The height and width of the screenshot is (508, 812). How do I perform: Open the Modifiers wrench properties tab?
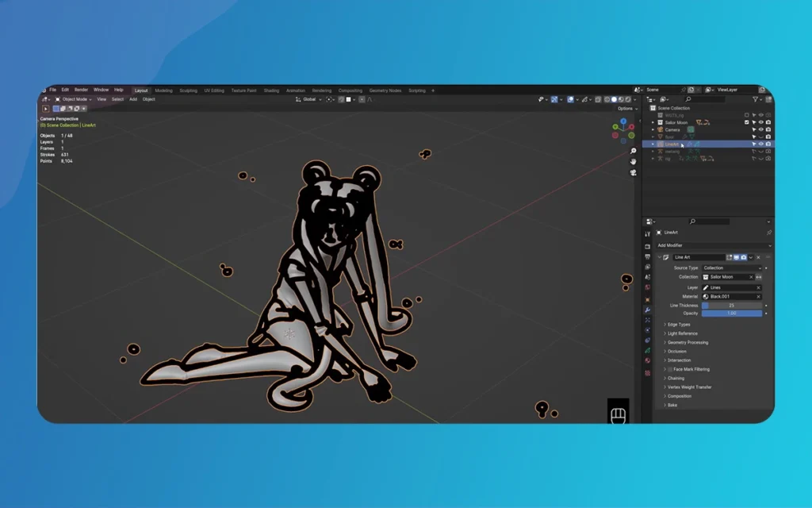[x=647, y=310]
